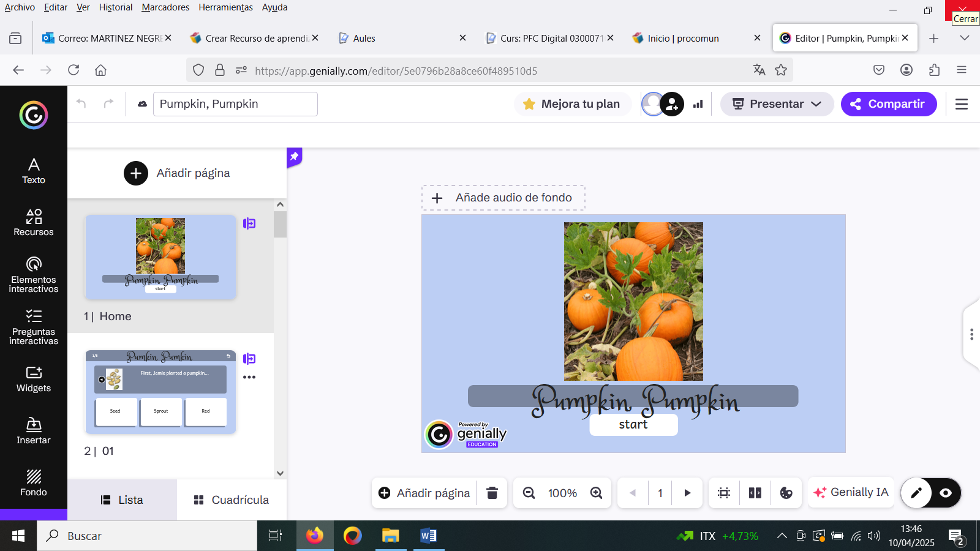Screen dimensions: 980x551
Task: Toggle Cuadrícula view for pages panel
Action: click(231, 500)
